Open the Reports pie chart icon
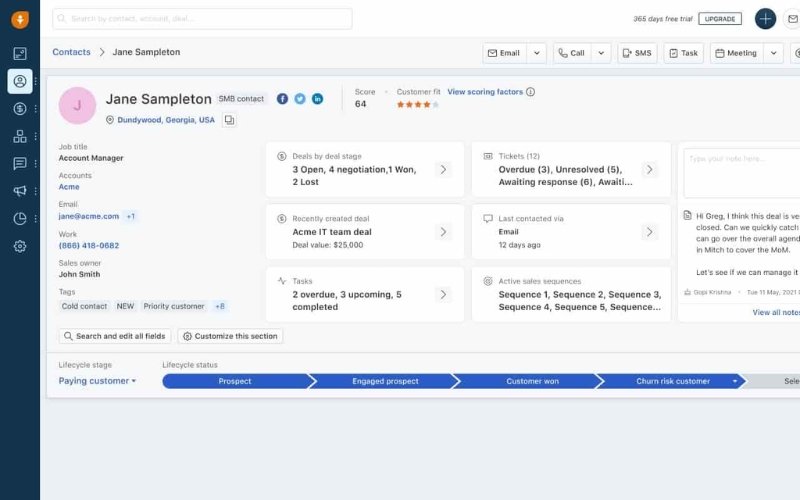 tap(20, 218)
